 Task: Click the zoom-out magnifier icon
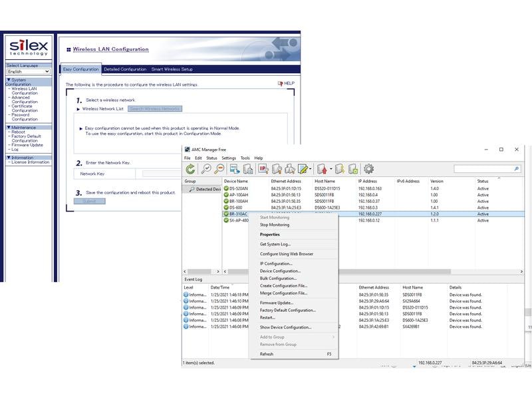tap(220, 168)
